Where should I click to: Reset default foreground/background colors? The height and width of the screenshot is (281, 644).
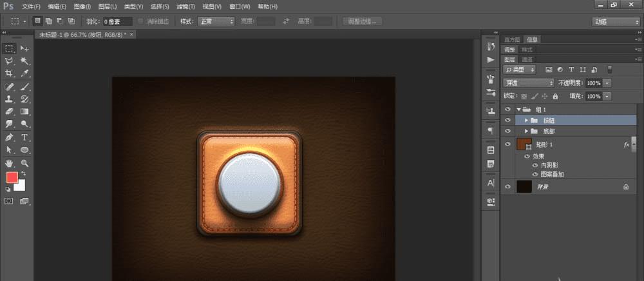click(x=8, y=189)
